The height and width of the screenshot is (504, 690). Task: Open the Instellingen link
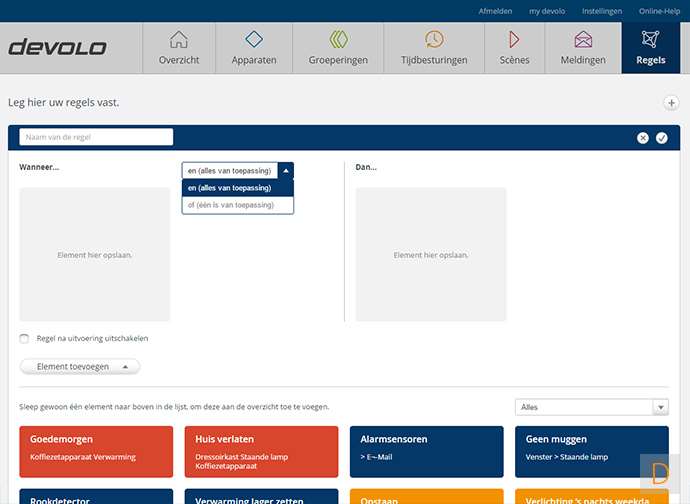(602, 11)
